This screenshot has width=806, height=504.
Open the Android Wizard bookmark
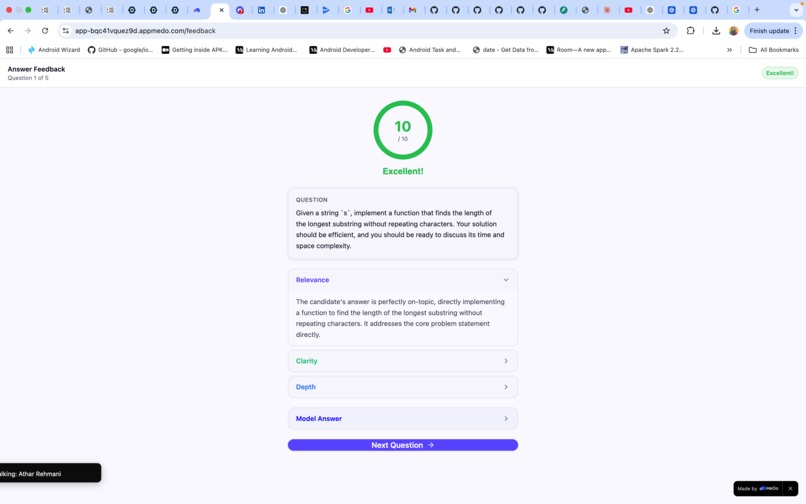[54, 50]
